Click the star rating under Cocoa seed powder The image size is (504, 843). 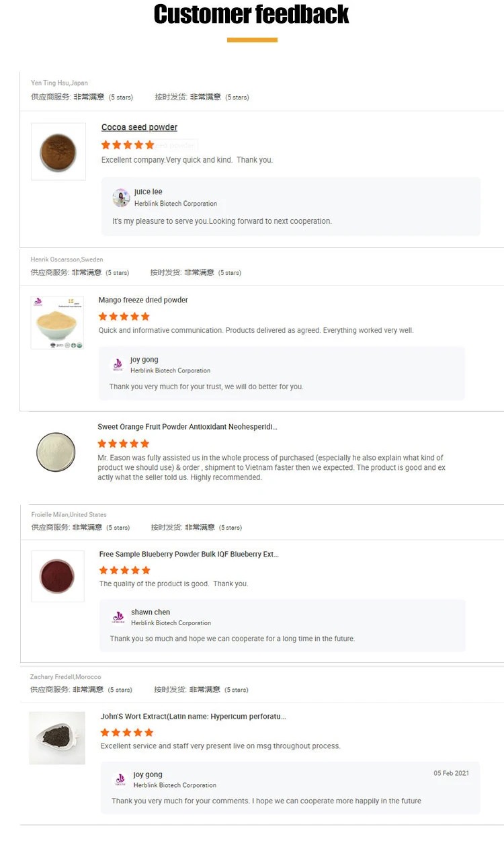(128, 145)
